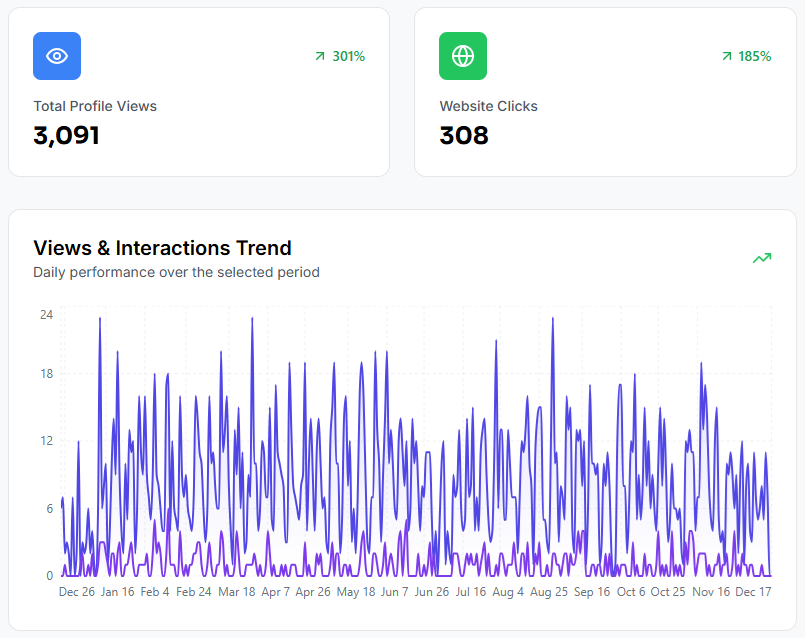This screenshot has height=638, width=805.
Task: Click the Total Profile Views label
Action: click(x=95, y=106)
